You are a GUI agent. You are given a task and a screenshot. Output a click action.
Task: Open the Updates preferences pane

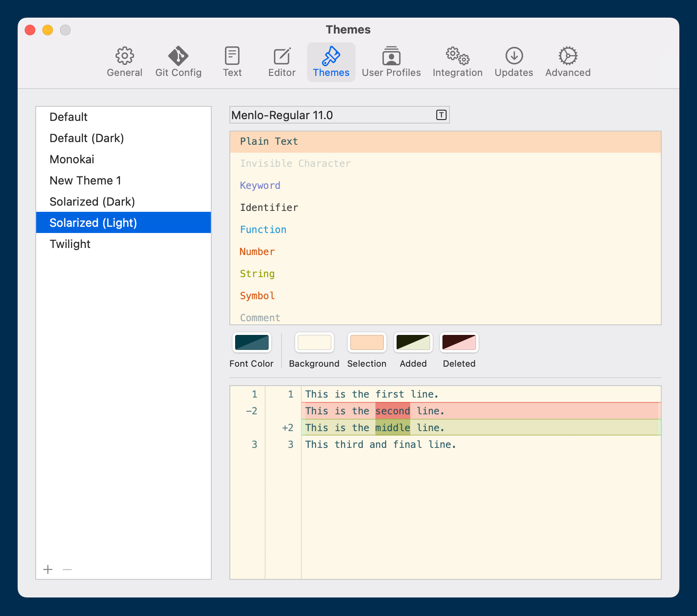point(514,62)
